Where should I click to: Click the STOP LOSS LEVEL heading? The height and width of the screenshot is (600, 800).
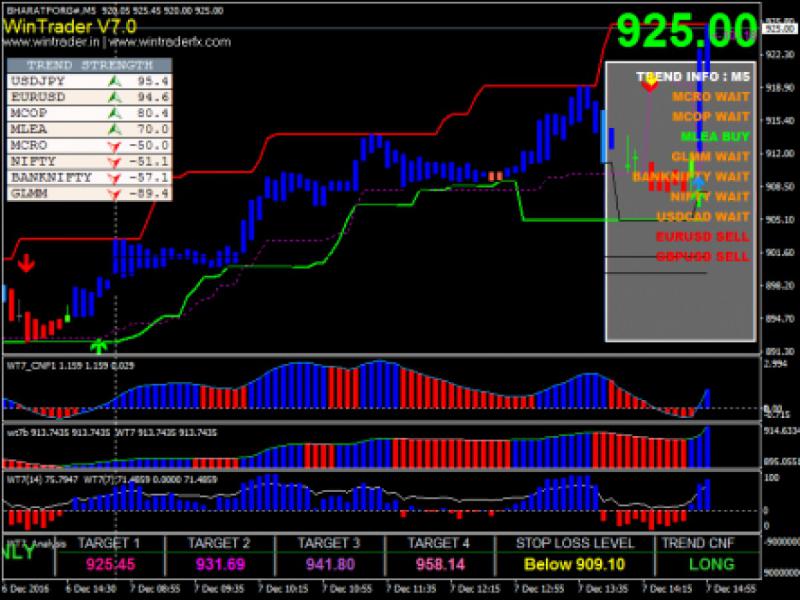click(x=575, y=543)
